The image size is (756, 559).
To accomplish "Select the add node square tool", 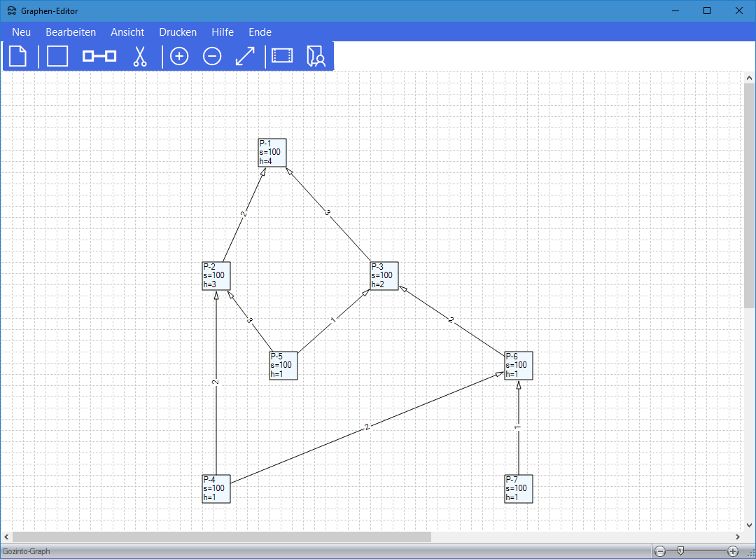I will tap(57, 56).
